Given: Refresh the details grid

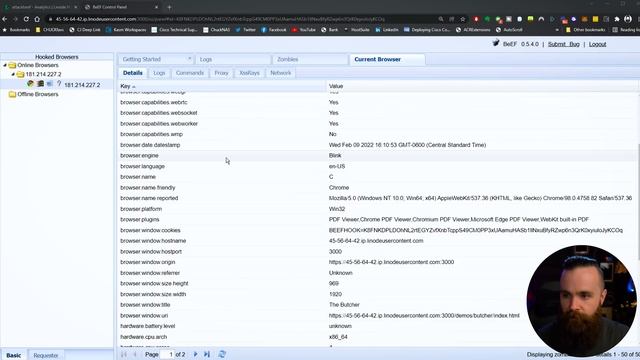Looking at the screenshot, I should point(222,354).
